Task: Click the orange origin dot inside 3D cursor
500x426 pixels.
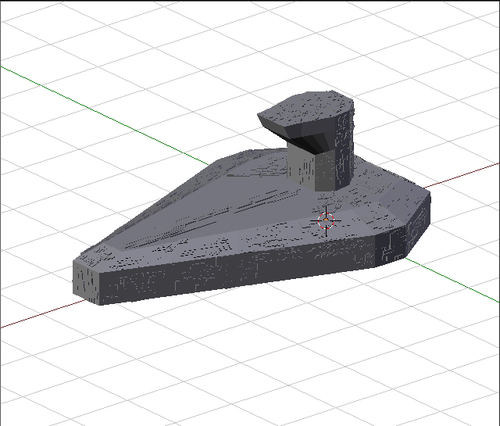Action: 326,220
